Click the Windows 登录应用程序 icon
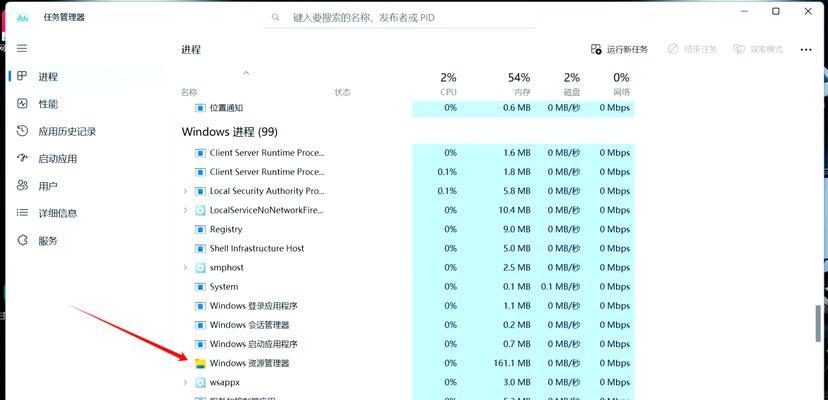828x400 pixels. (200, 306)
